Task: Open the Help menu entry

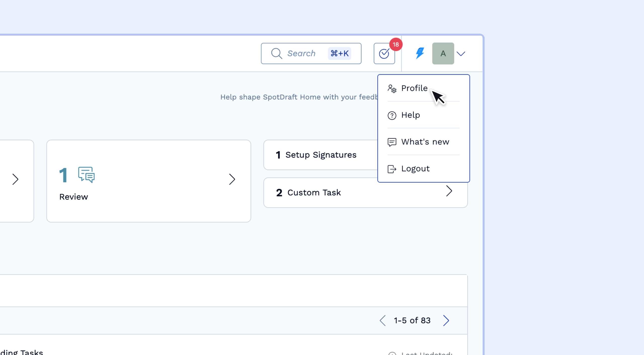Action: (x=410, y=115)
